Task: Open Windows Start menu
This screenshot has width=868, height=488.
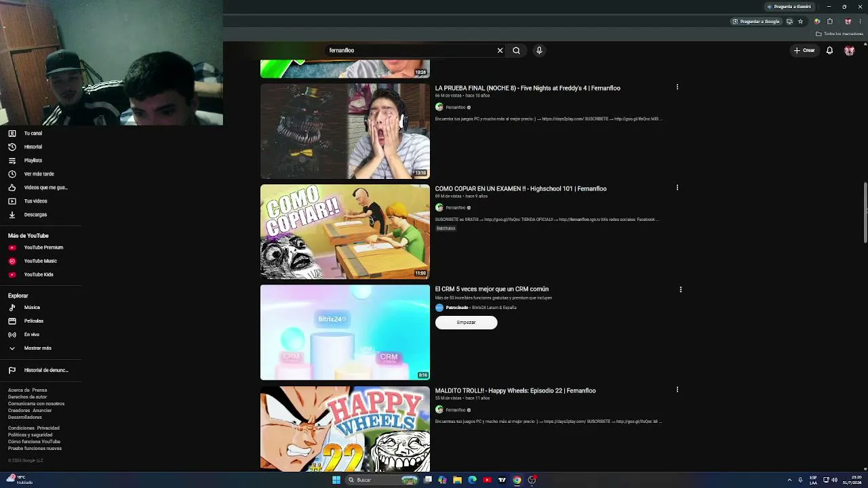Action: 336,480
